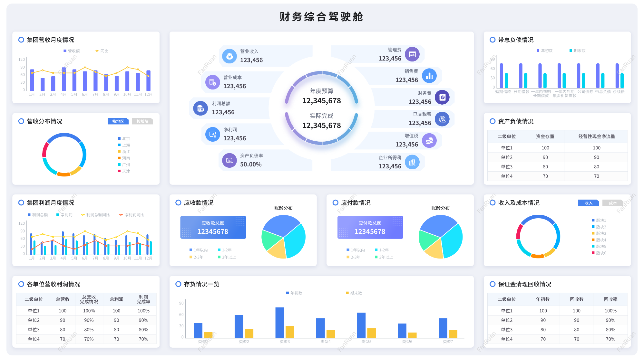Click the 应收款总额 card

213,228
